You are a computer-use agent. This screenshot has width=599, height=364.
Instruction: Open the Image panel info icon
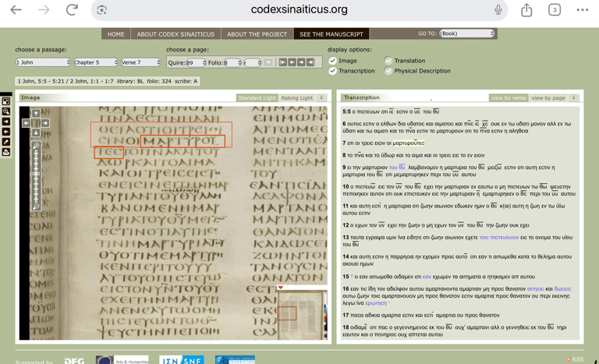click(321, 97)
